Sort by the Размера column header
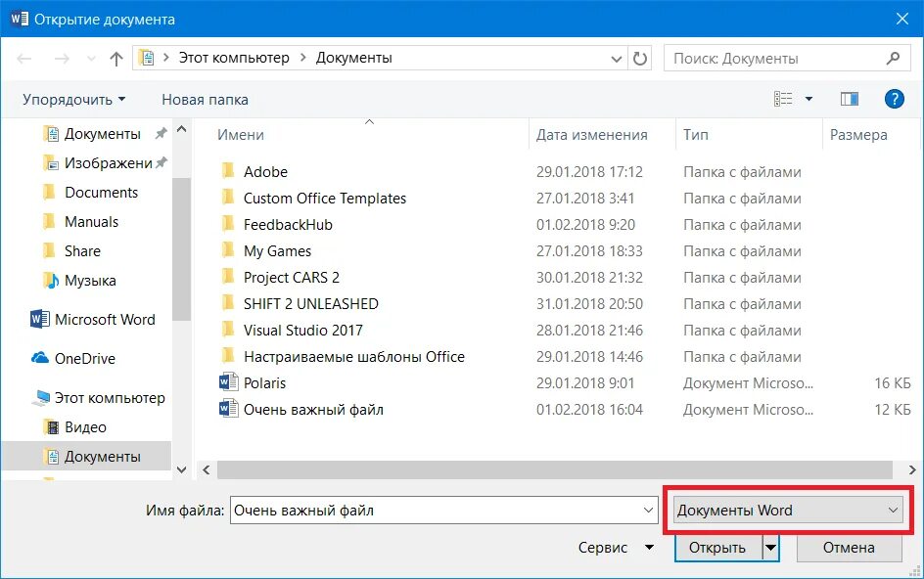 click(858, 135)
